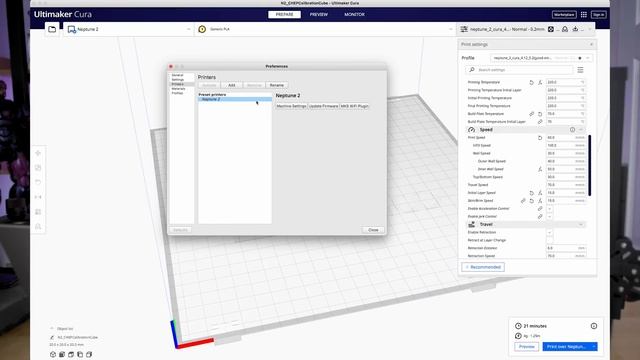Switch to the PREPARE stage tab

284,14
